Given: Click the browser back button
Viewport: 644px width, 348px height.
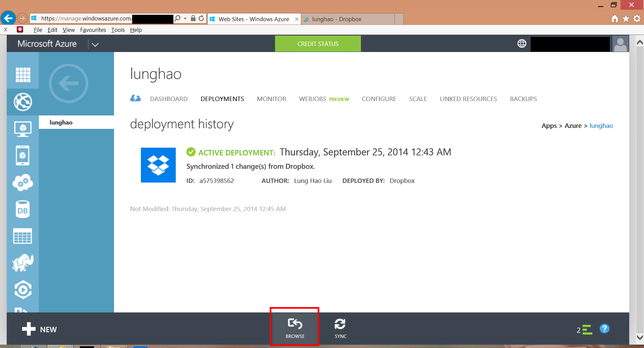Looking at the screenshot, I should point(8,18).
